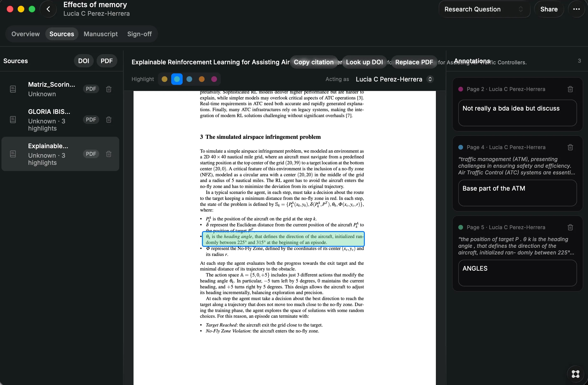The width and height of the screenshot is (588, 385).
Task: Click the '3 The simulated airspace infringement problem' heading
Action: (x=260, y=137)
